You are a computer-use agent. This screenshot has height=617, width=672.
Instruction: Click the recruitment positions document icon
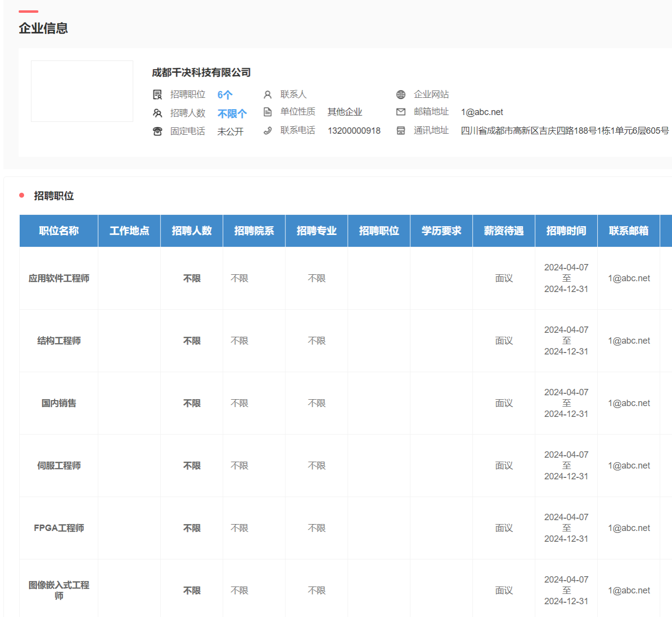(157, 94)
